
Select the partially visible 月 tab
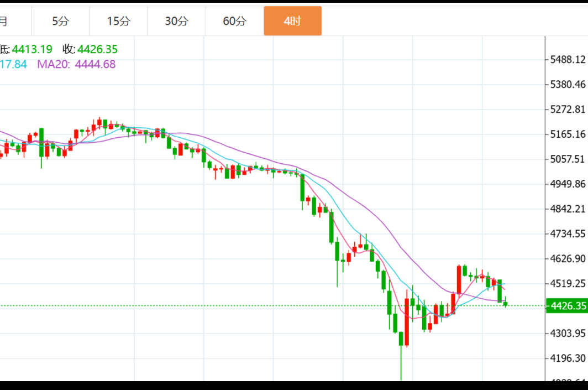click(x=6, y=21)
